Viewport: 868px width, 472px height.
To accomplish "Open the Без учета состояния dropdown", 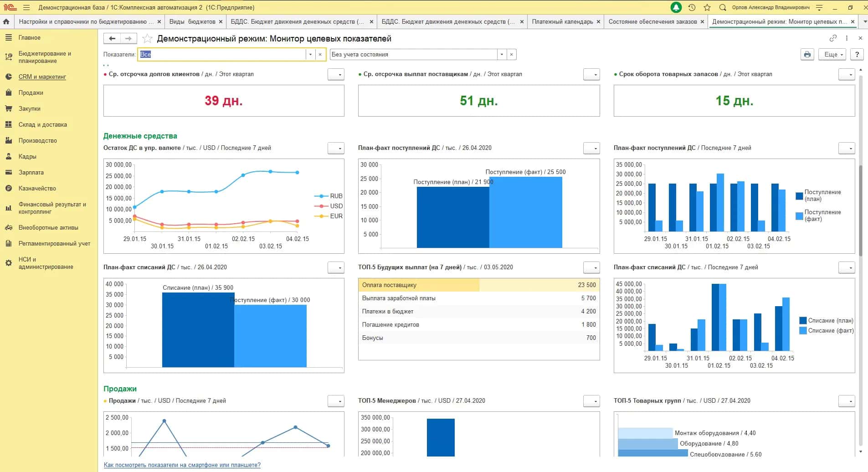I will click(x=502, y=54).
